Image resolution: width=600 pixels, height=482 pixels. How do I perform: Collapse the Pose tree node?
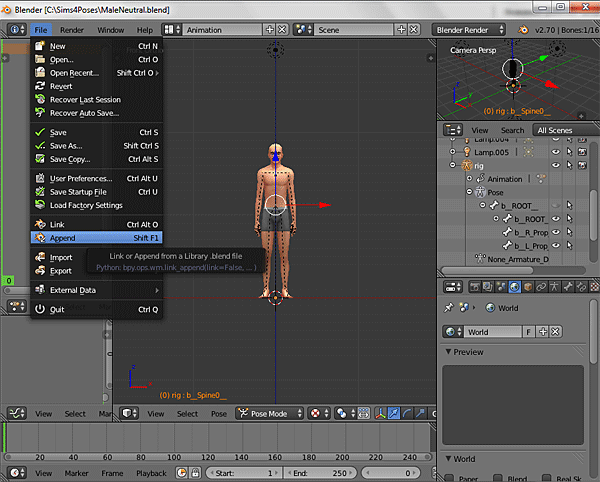(470, 192)
